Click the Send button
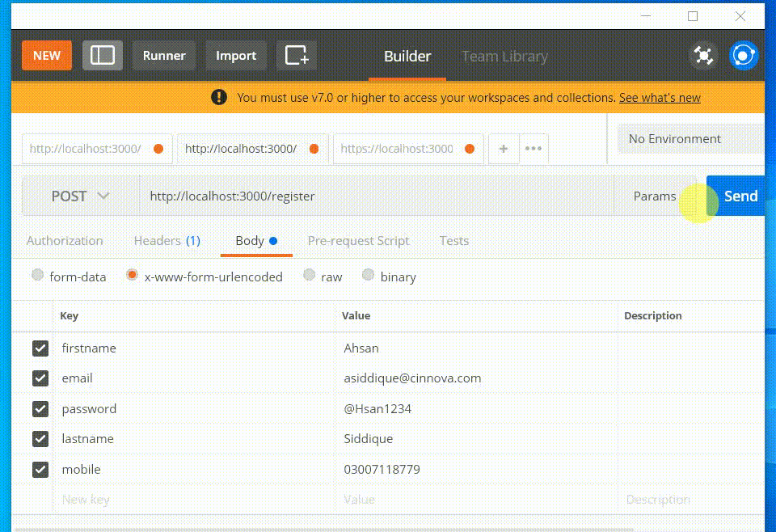The image size is (776, 532). 740,195
